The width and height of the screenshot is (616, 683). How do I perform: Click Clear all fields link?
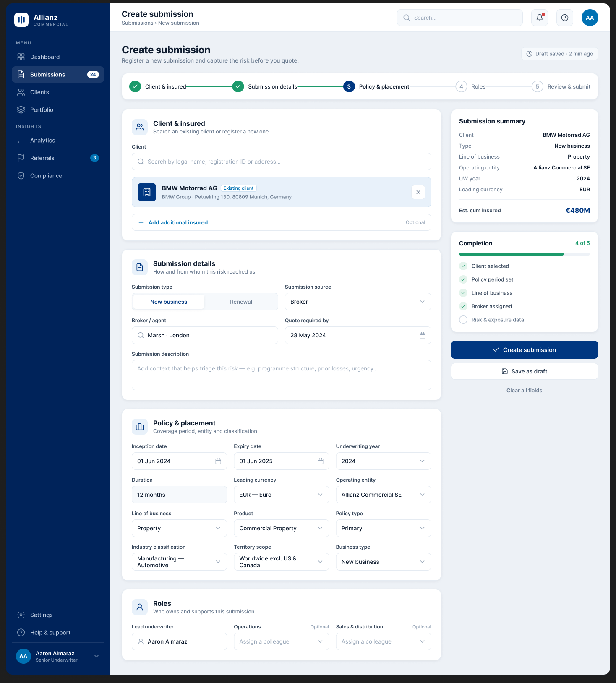pyautogui.click(x=525, y=391)
